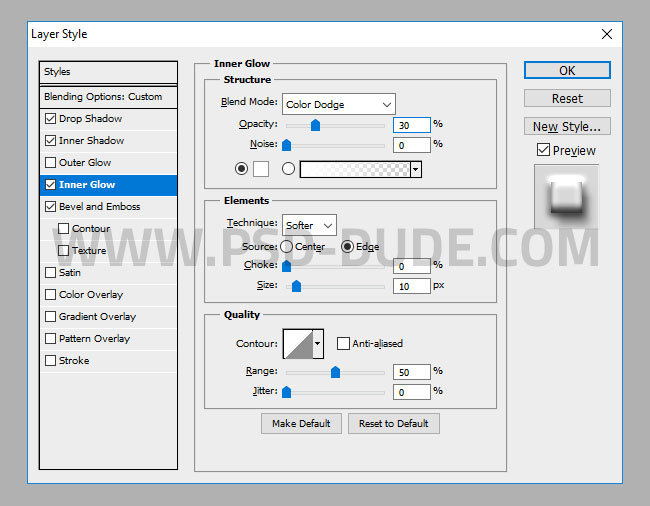Screen dimensions: 650x506
Task: Click the Opacity value input field
Action: 411,125
